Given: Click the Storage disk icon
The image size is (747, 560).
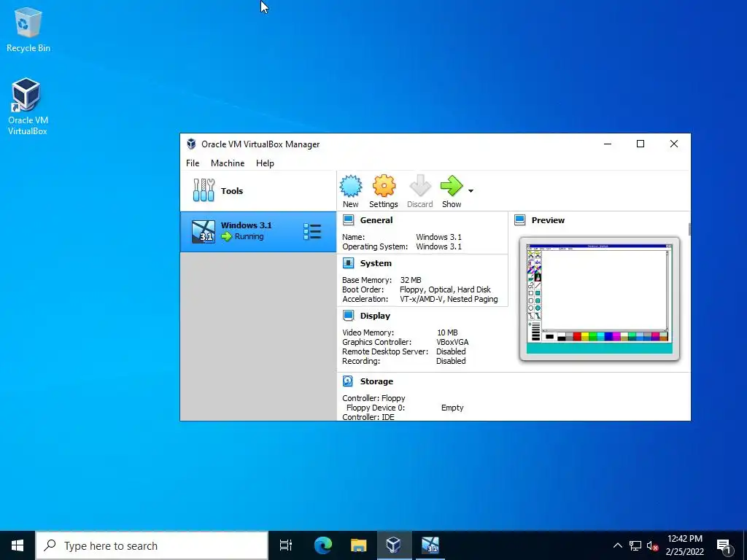Looking at the screenshot, I should pos(348,381).
